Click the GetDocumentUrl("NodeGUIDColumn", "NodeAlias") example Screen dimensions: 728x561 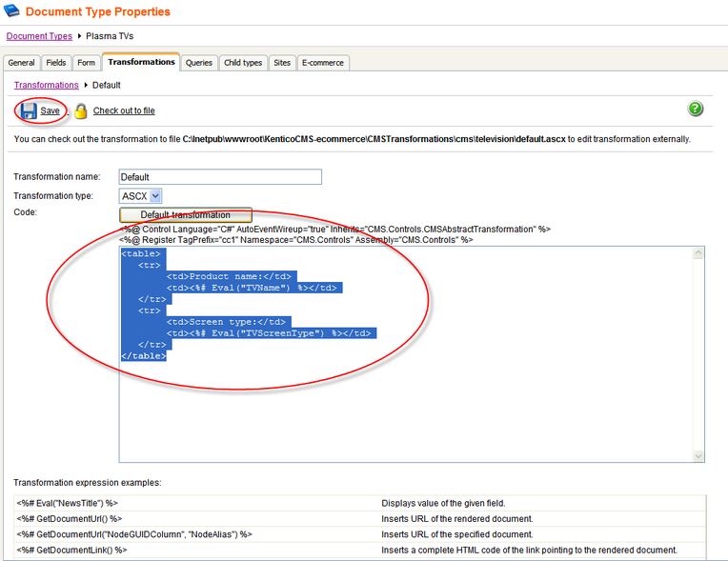pyautogui.click(x=134, y=534)
